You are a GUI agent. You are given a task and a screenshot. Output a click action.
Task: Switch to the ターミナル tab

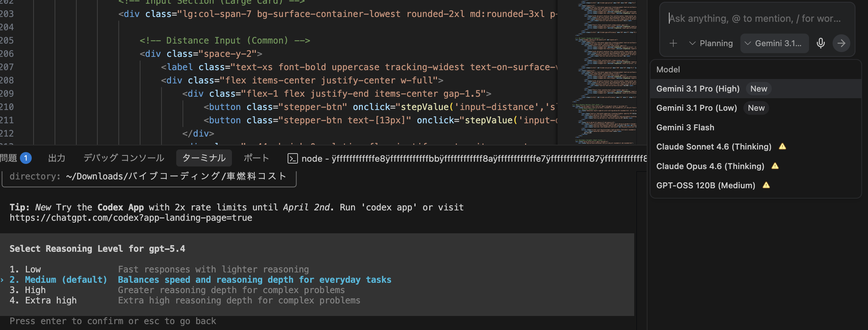pos(204,158)
